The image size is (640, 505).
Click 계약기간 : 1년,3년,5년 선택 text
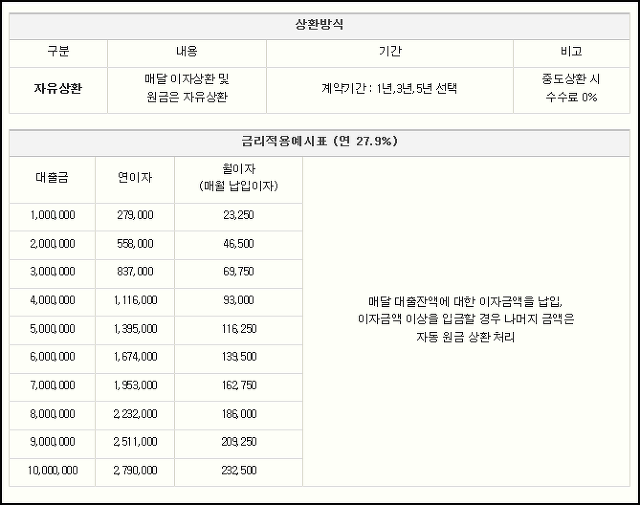389,88
